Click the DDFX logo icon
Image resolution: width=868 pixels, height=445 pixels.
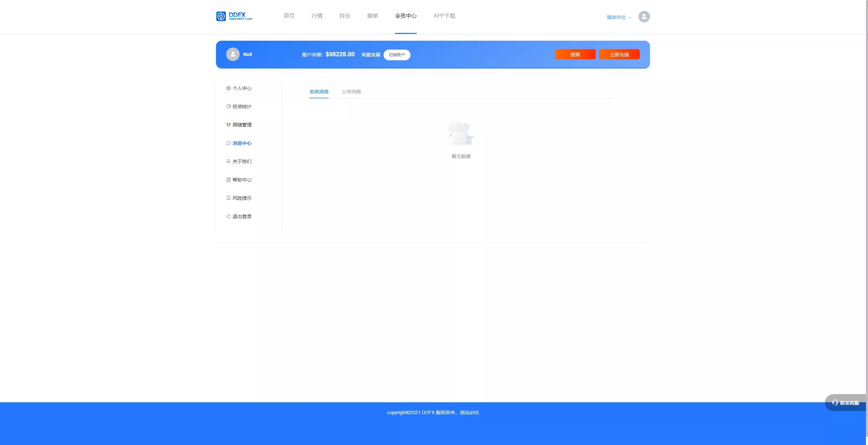[221, 16]
